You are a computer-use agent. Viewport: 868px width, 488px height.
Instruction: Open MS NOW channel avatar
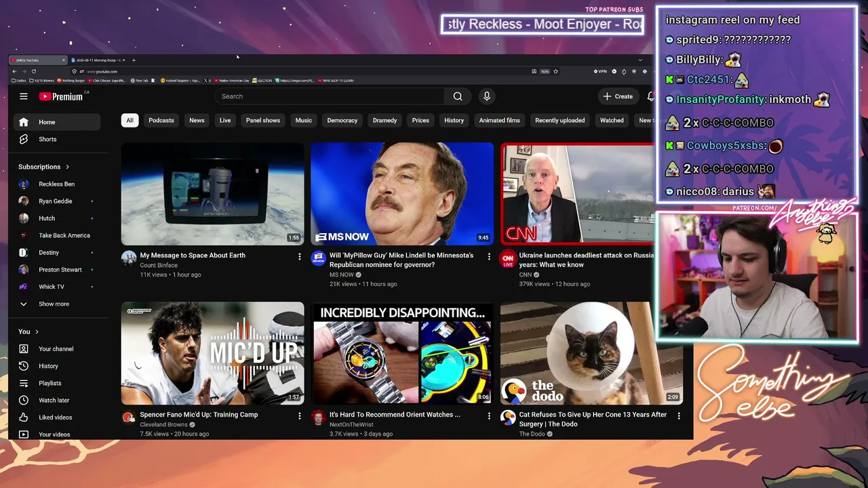click(318, 258)
